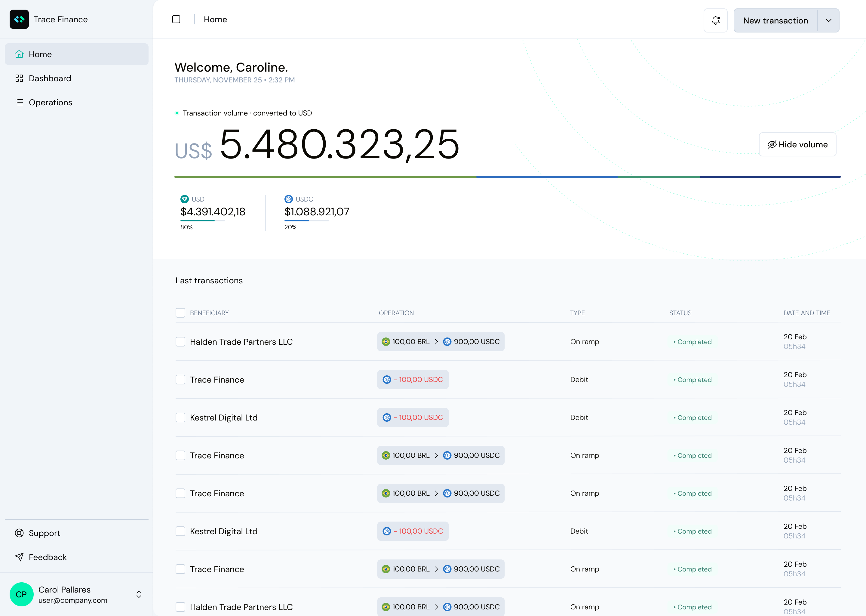Image resolution: width=866 pixels, height=616 pixels.
Task: Tick checkbox for first Trace Finance Debit row
Action: [x=180, y=380]
